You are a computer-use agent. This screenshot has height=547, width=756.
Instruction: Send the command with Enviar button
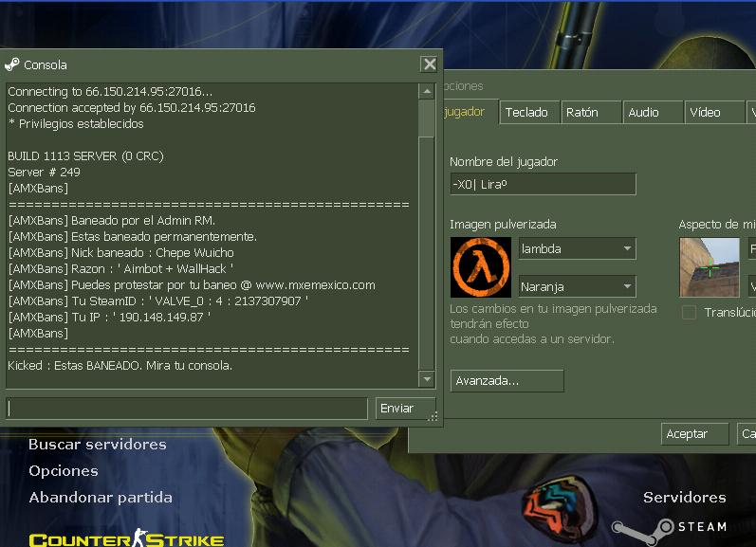click(x=405, y=409)
